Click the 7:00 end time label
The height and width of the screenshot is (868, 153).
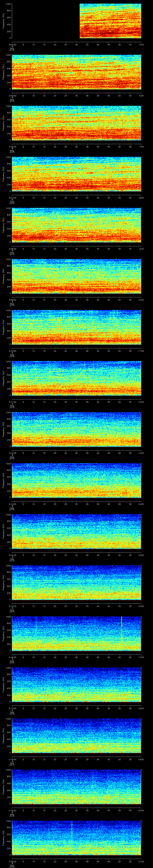click(141, 147)
